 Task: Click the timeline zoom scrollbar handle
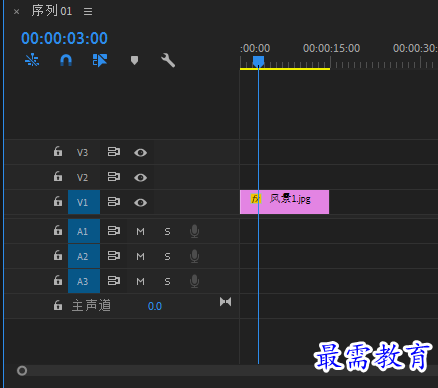click(22, 370)
